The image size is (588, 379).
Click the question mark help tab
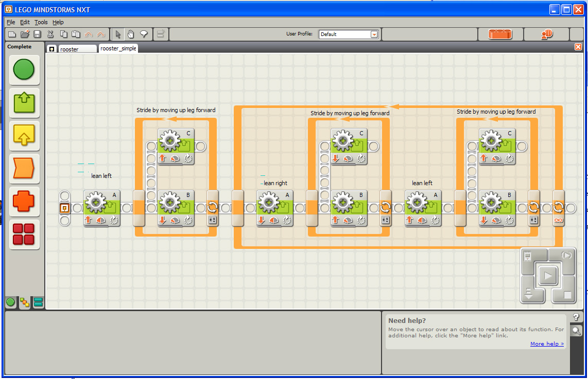[x=576, y=318]
